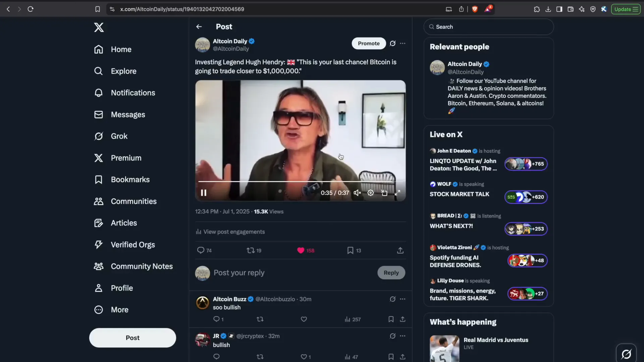This screenshot has height=362, width=644.
Task: Click the large Post button in sidebar
Action: click(132, 338)
